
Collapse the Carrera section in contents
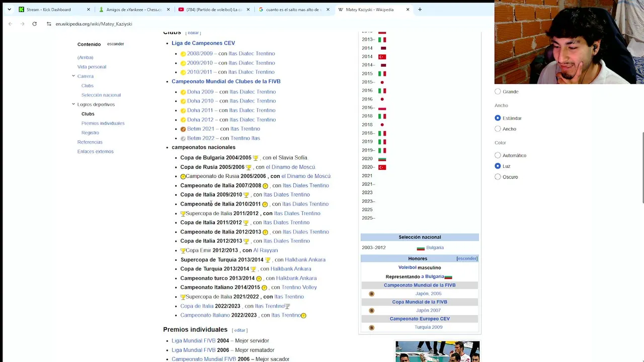[73, 76]
